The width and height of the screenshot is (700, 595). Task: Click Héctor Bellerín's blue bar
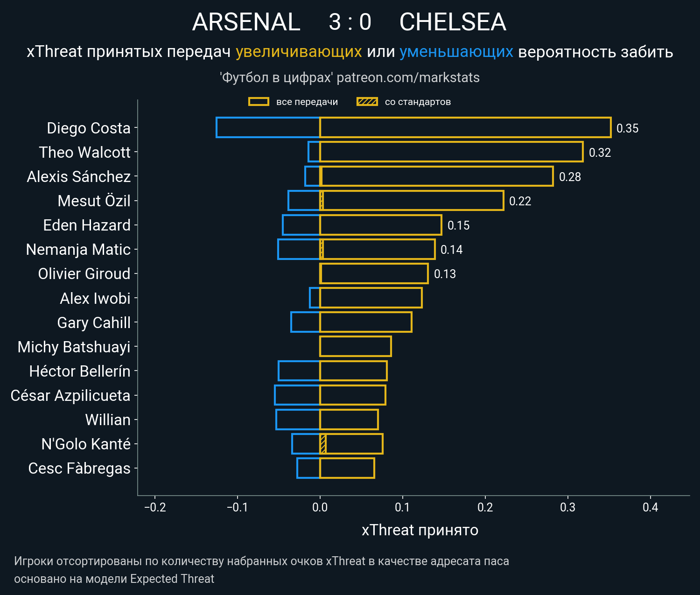[x=299, y=371]
